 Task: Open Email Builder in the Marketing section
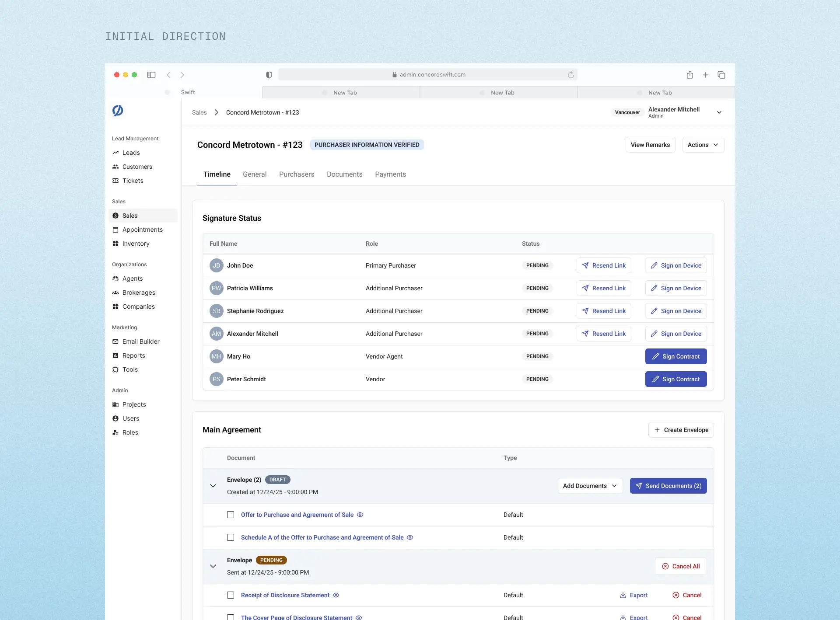click(140, 341)
